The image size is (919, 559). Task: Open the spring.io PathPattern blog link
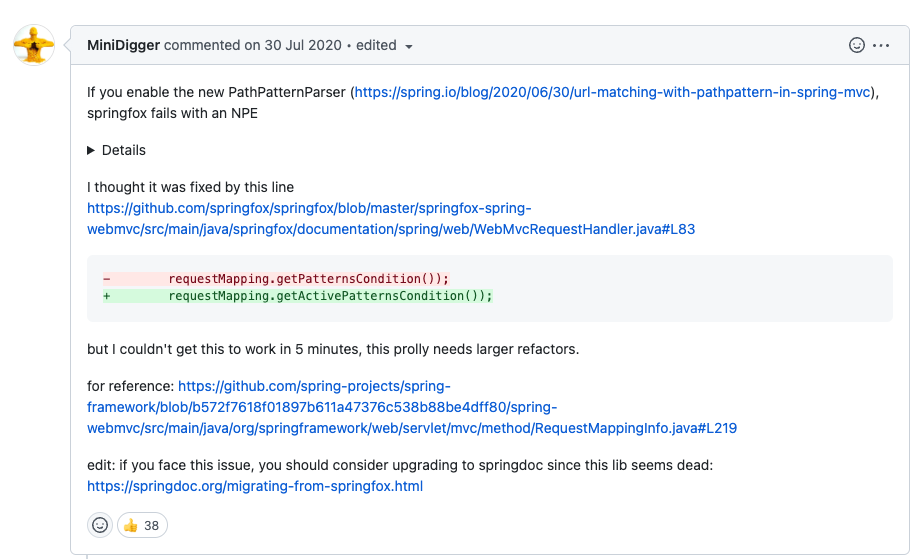(x=612, y=92)
